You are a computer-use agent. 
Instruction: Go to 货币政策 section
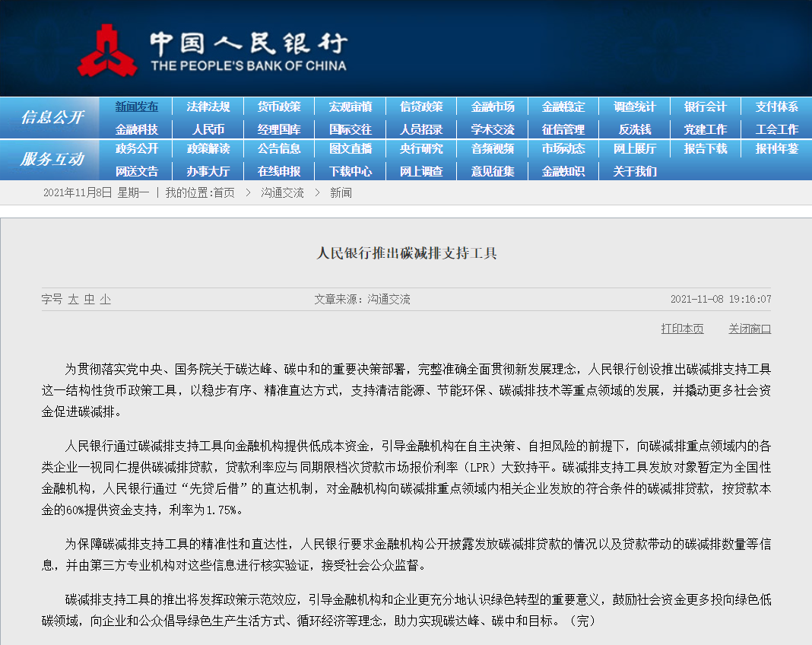coord(279,106)
